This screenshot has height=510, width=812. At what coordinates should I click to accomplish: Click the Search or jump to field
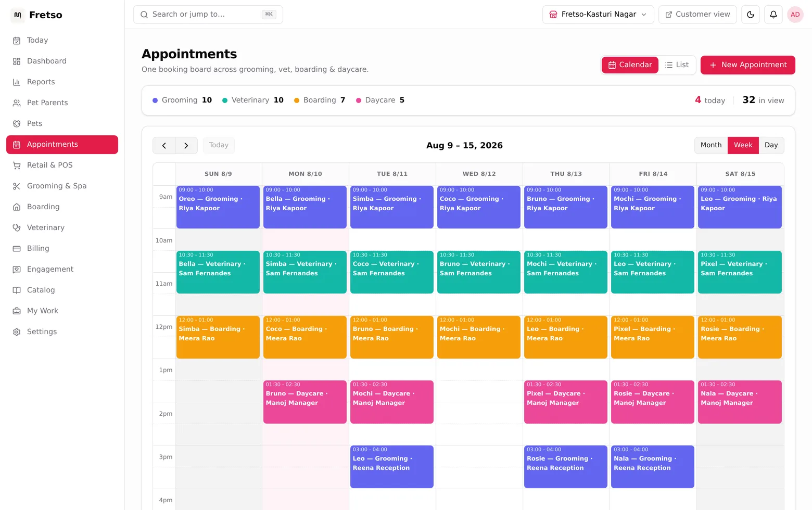pyautogui.click(x=208, y=15)
